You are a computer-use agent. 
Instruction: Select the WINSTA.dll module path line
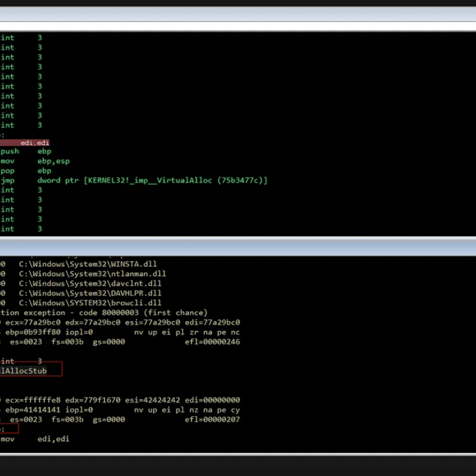click(x=87, y=264)
